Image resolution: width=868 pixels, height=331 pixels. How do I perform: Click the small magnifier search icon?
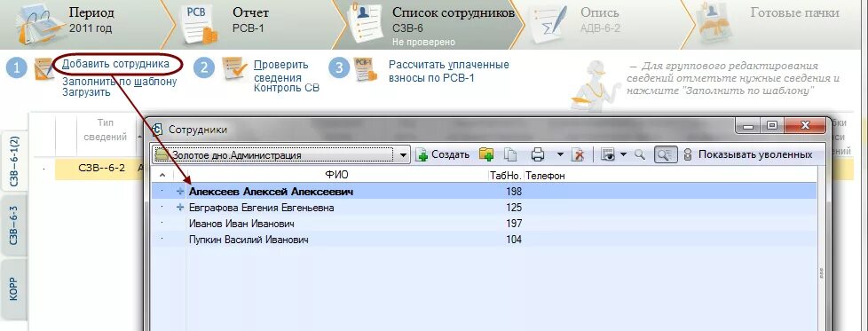(x=639, y=155)
